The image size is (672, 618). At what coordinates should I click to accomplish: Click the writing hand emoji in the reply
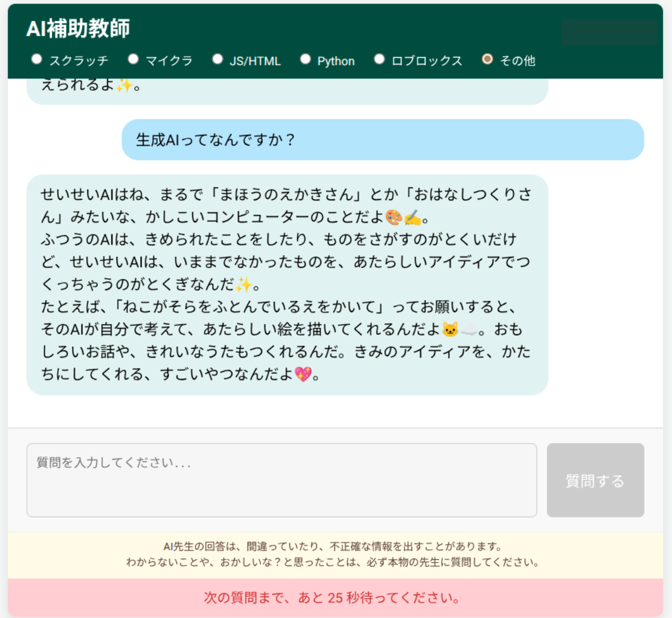413,217
